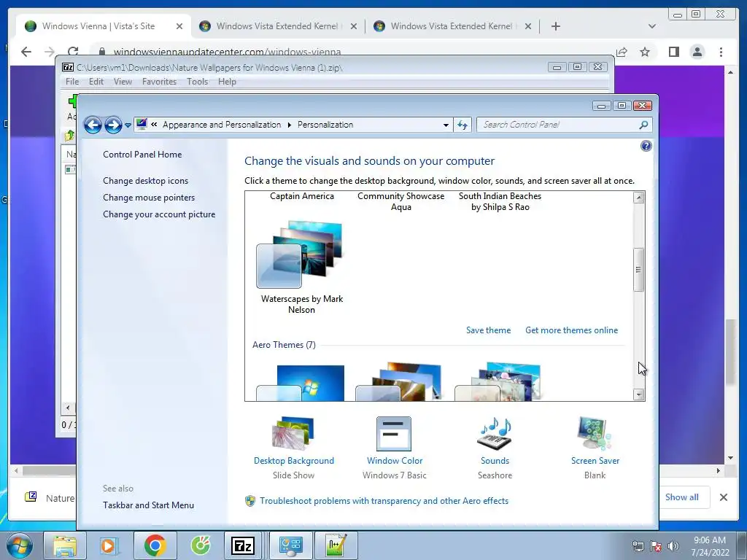Open Help menu in 7-Zip window
The height and width of the screenshot is (560, 747).
pos(227,82)
